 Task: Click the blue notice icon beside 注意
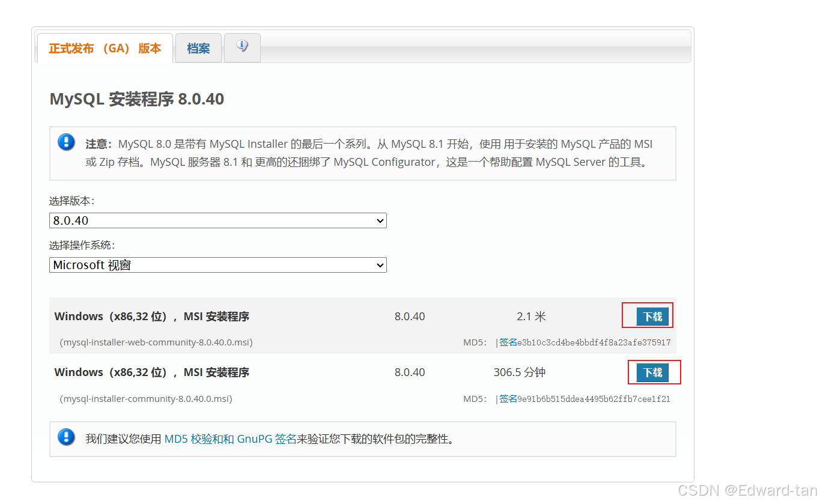click(x=66, y=142)
